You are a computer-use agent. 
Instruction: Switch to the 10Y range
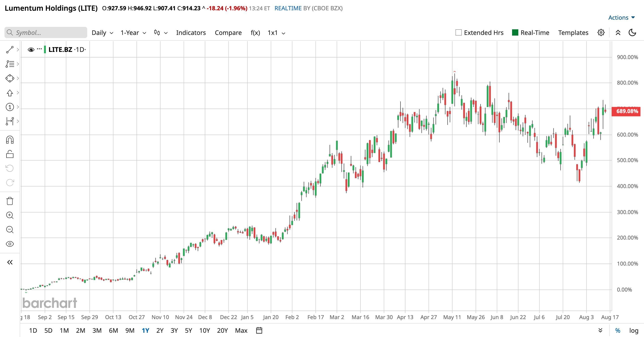205,331
